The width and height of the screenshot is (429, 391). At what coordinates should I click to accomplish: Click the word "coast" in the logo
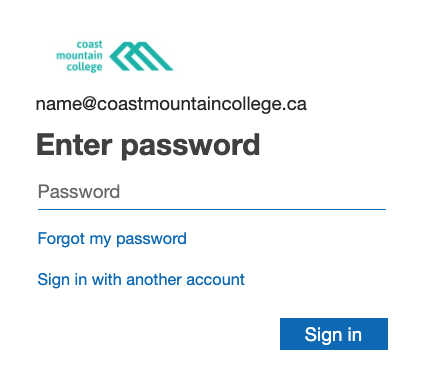(89, 44)
